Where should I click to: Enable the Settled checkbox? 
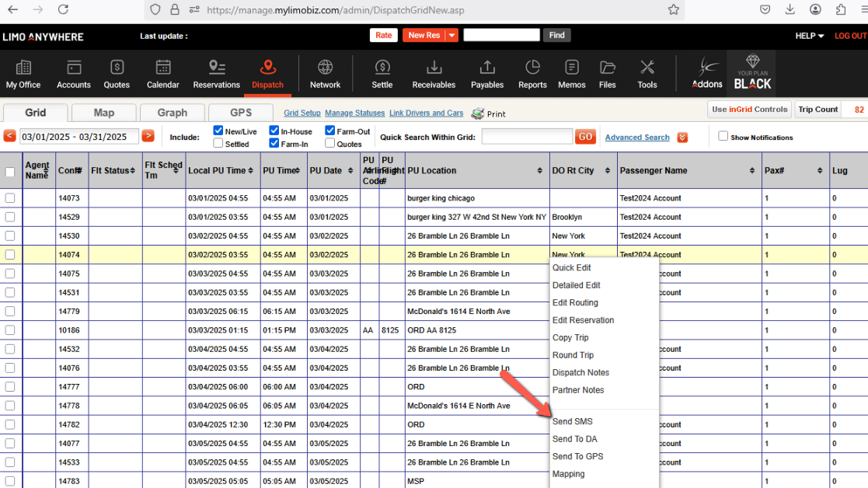coord(219,143)
